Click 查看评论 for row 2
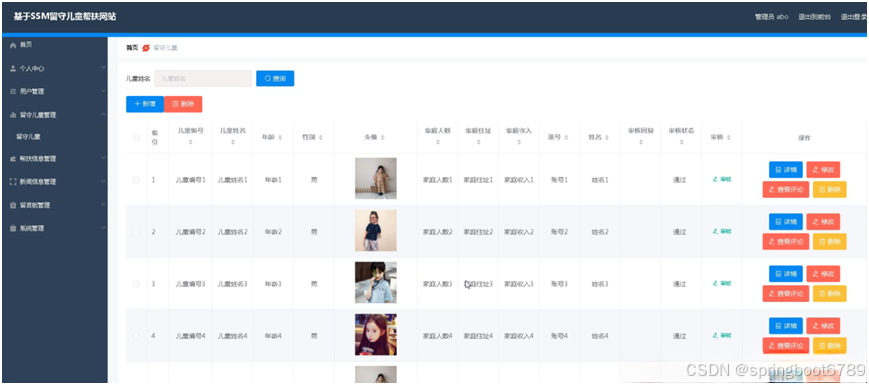This screenshot has width=869, height=385. [x=786, y=242]
